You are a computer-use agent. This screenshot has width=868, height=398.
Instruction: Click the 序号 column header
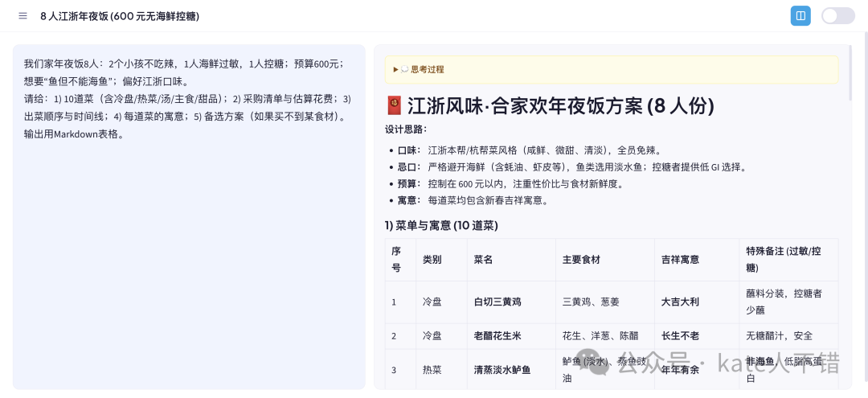(x=400, y=260)
